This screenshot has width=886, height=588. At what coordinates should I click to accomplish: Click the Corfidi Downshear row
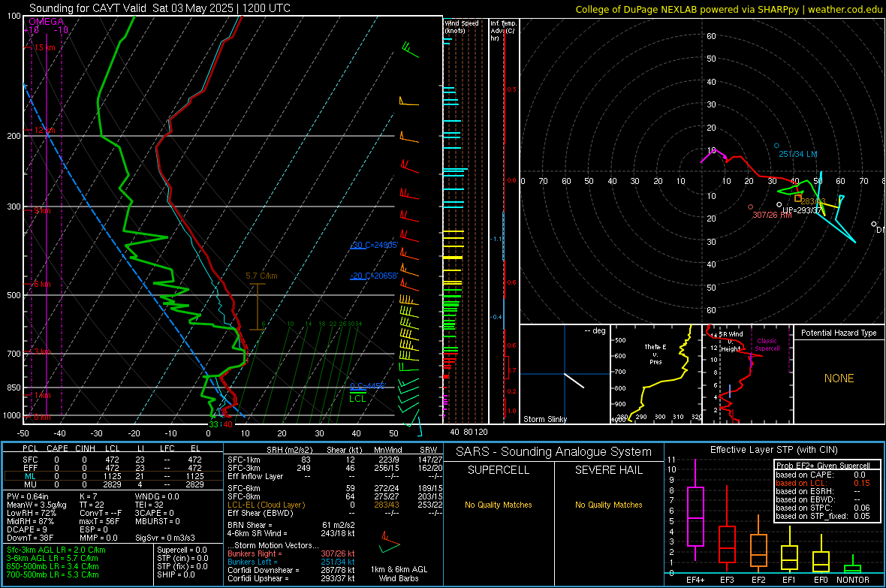tap(291, 570)
